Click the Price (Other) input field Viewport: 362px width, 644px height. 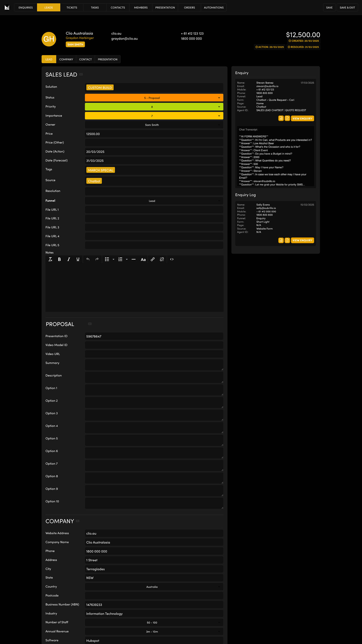pos(154,143)
